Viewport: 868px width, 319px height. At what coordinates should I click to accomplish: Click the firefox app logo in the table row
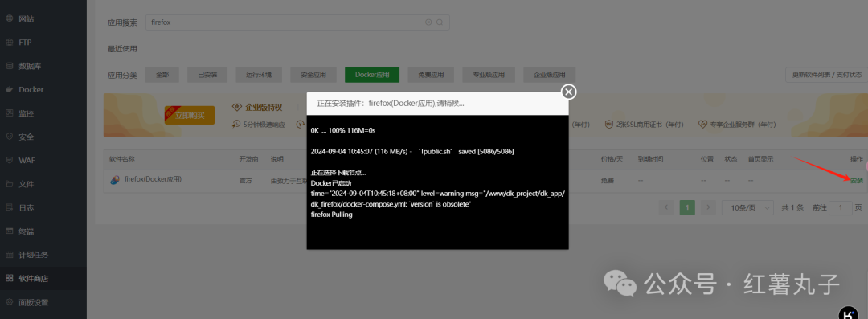[x=115, y=180]
